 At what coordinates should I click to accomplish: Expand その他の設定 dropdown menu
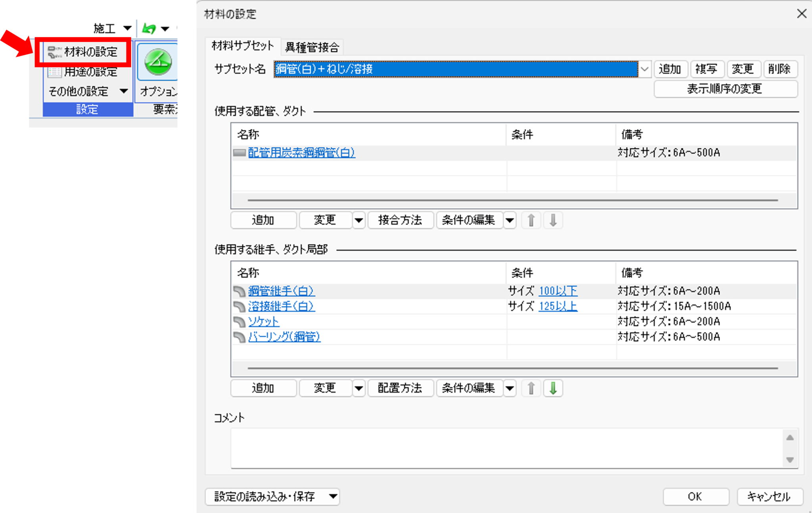pyautogui.click(x=88, y=92)
